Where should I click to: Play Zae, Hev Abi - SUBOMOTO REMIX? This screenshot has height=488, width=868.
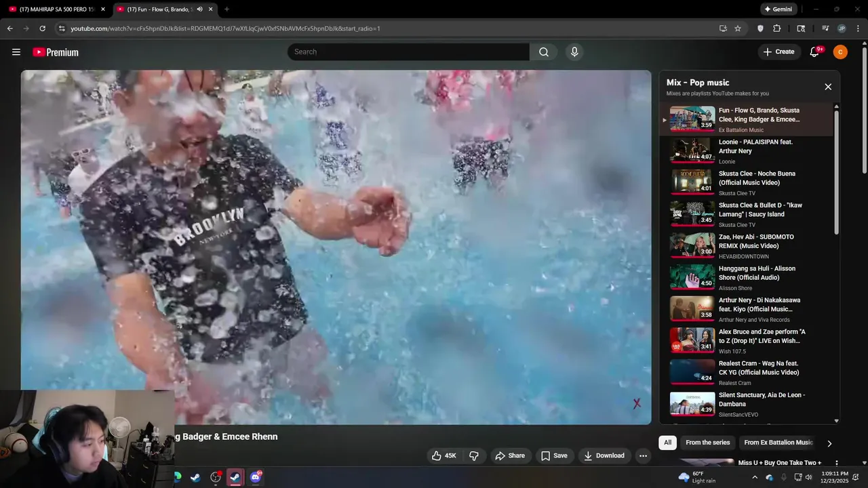click(x=746, y=247)
